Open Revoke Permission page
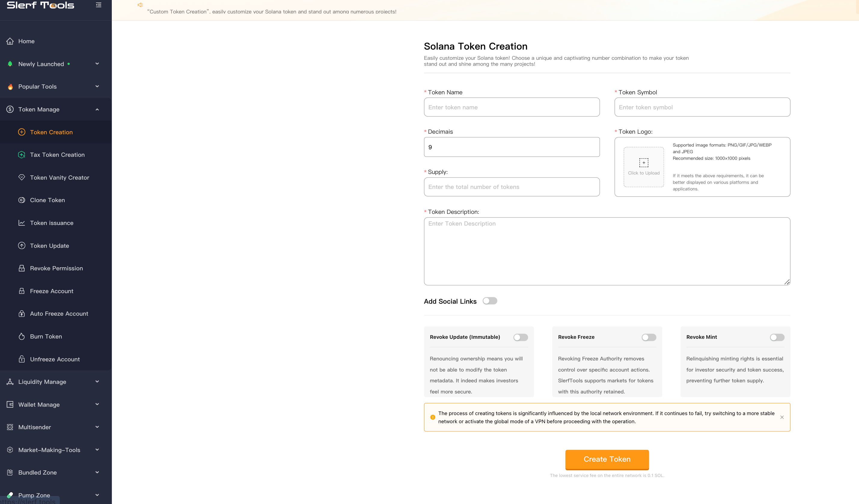Viewport: 859px width, 504px height. point(56,268)
